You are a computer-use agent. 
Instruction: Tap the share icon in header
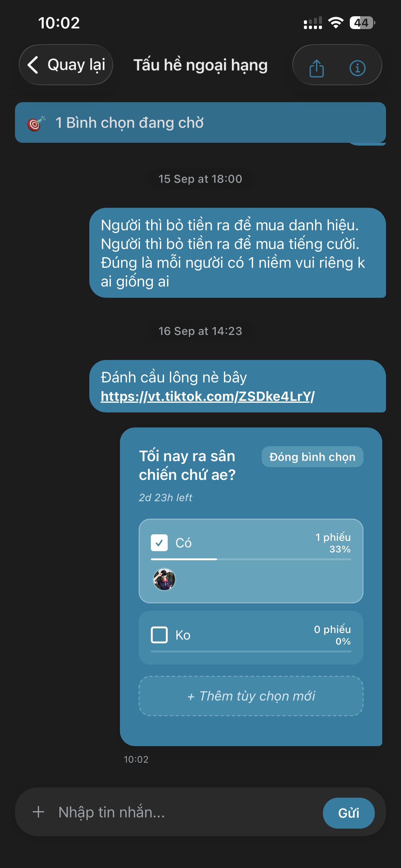(316, 68)
